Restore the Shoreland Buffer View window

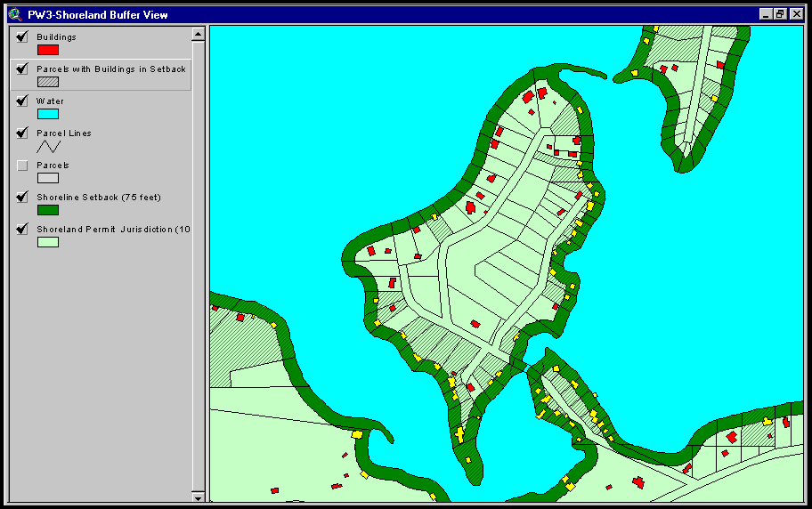tap(780, 14)
